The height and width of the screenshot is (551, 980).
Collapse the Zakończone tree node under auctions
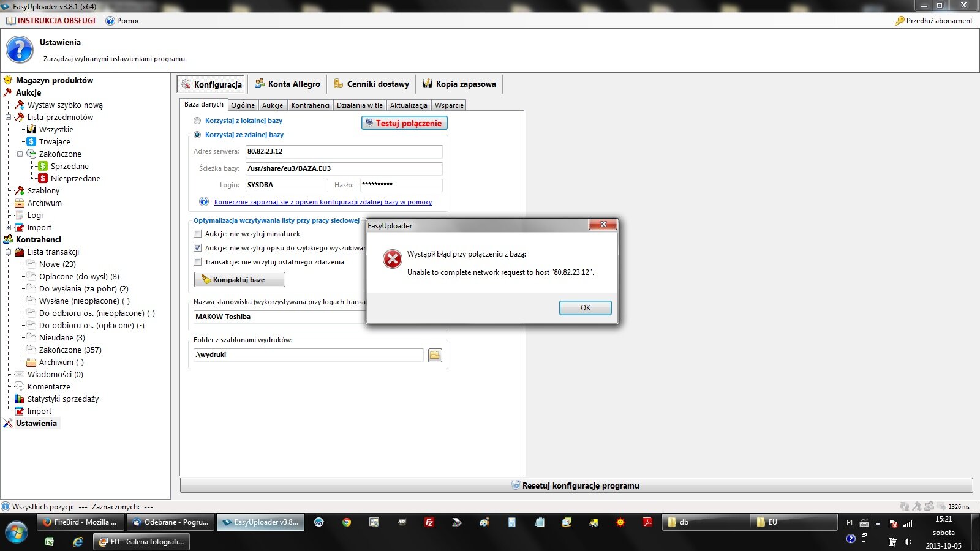20,154
